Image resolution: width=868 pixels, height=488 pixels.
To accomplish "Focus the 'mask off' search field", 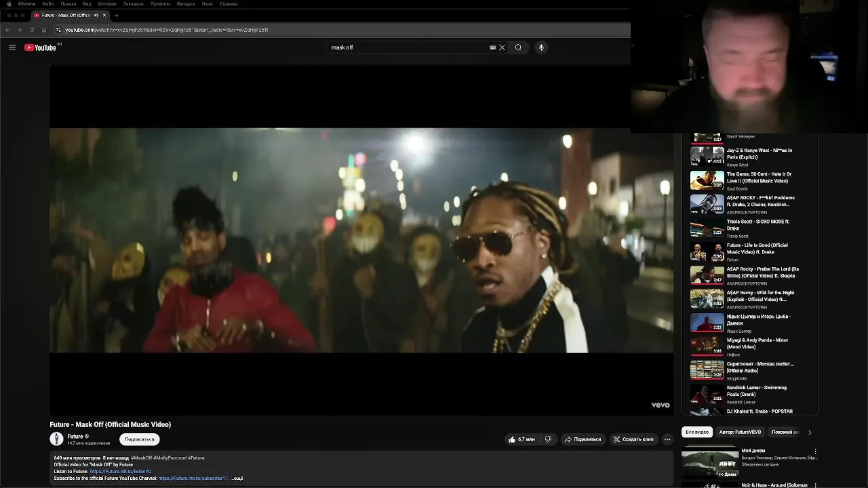I will [407, 47].
